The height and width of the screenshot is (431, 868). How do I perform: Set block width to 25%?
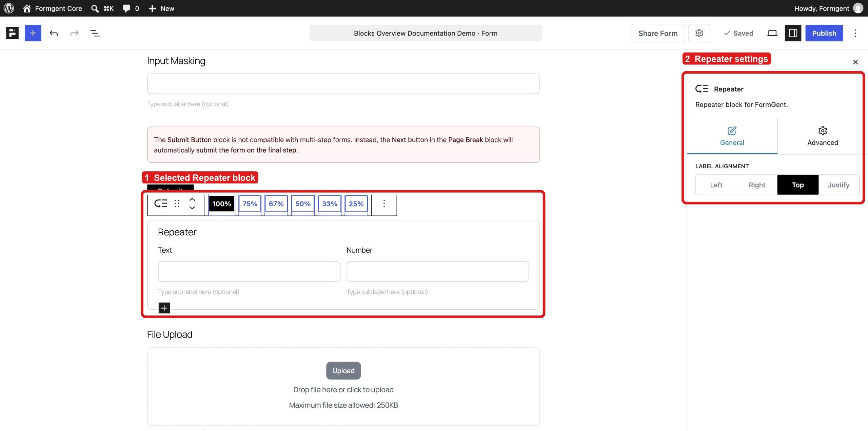356,203
